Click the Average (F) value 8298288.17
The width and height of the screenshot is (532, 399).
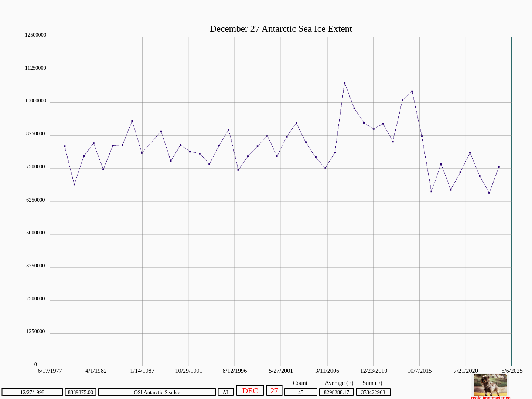pyautogui.click(x=337, y=392)
